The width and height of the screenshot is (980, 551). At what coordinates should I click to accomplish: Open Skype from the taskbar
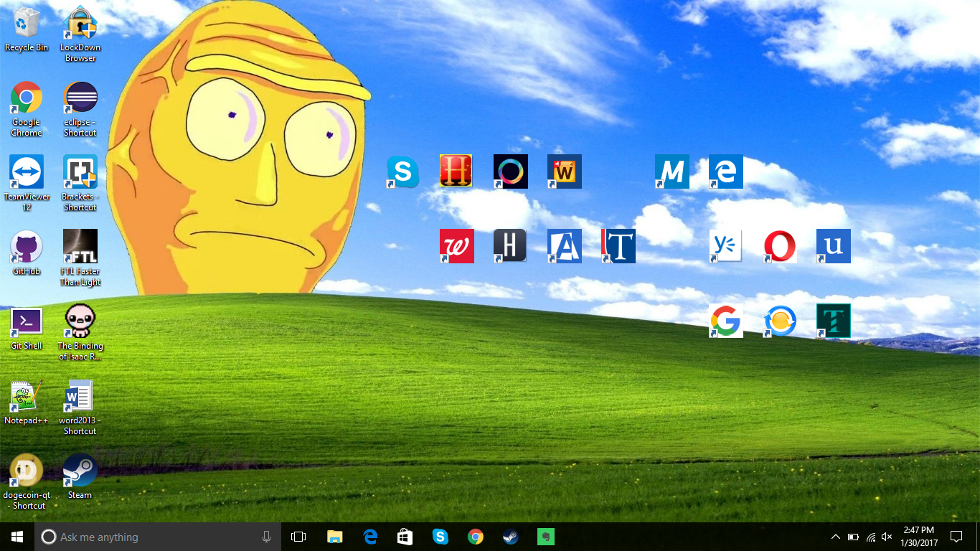[440, 537]
